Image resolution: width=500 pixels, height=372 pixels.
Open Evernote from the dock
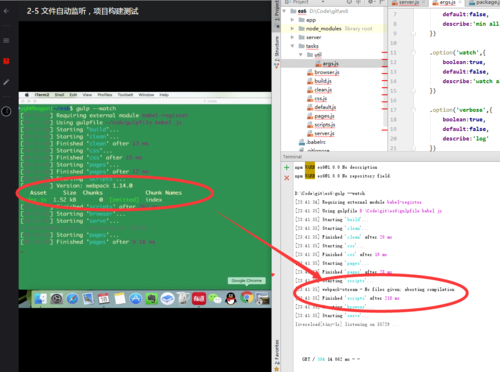pyautogui.click(x=151, y=298)
